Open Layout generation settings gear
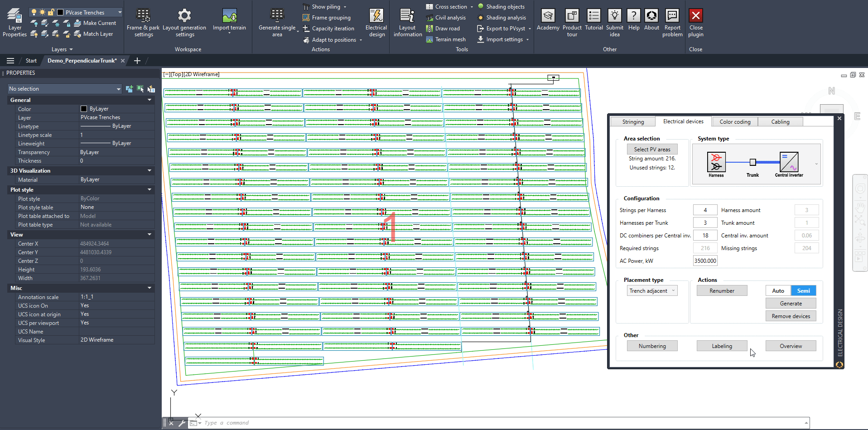Image resolution: width=868 pixels, height=430 pixels. click(x=184, y=16)
